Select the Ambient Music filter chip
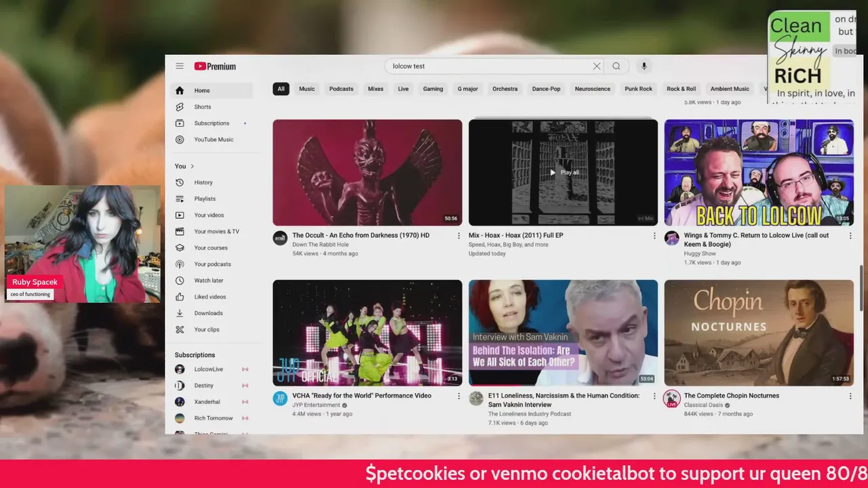Viewport: 868px width, 488px height. pos(730,89)
